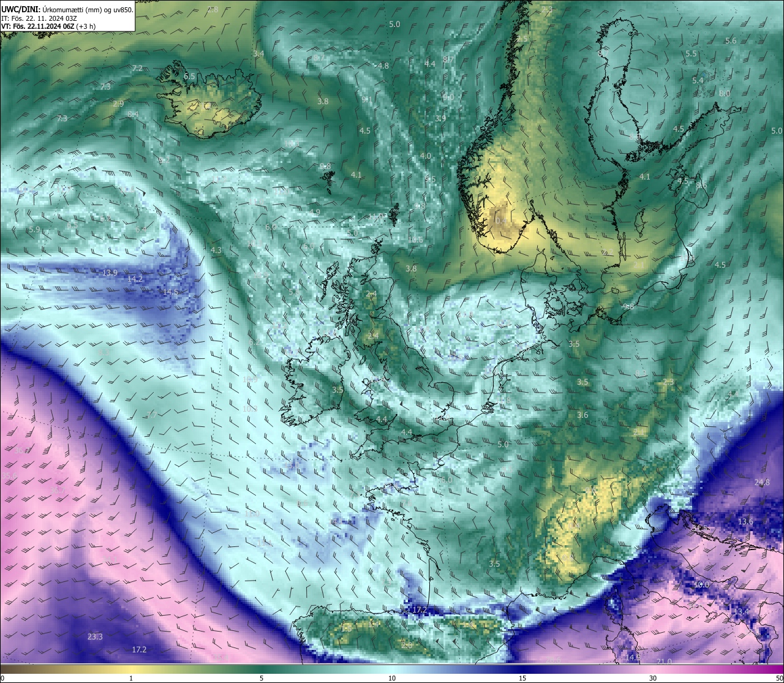Click the '50' tick on the color scale
This screenshot has height=683, width=784.
click(x=779, y=678)
